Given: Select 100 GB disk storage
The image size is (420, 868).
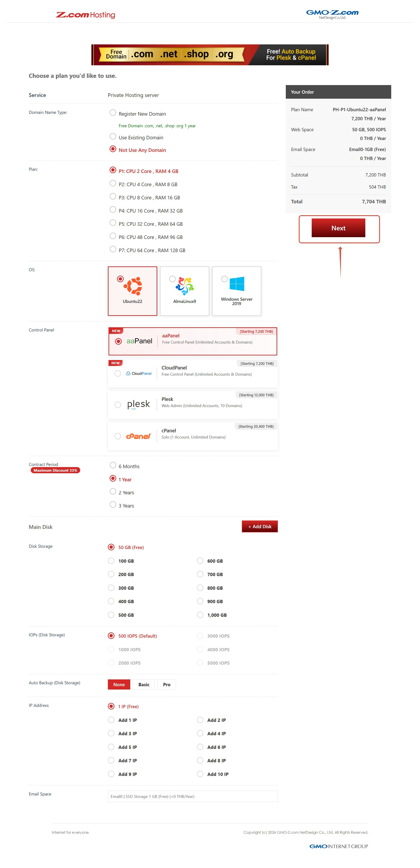Looking at the screenshot, I should pos(111,561).
